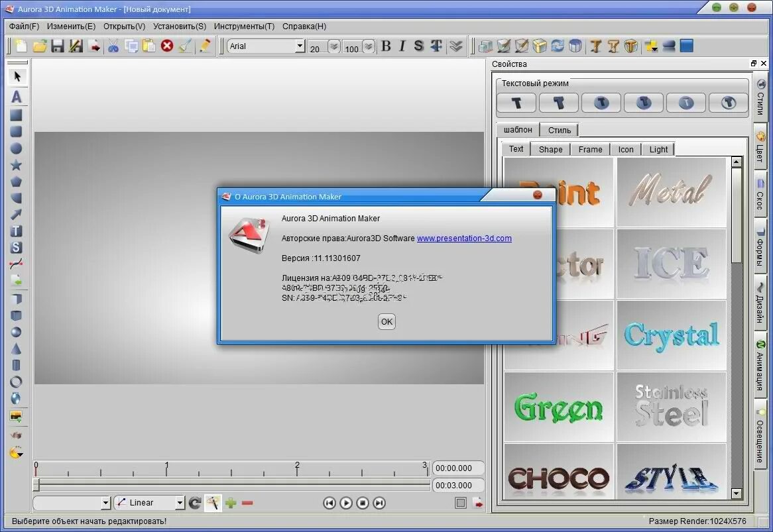The height and width of the screenshot is (532, 773).
Task: Click the template list scroll down arrow
Action: click(737, 493)
